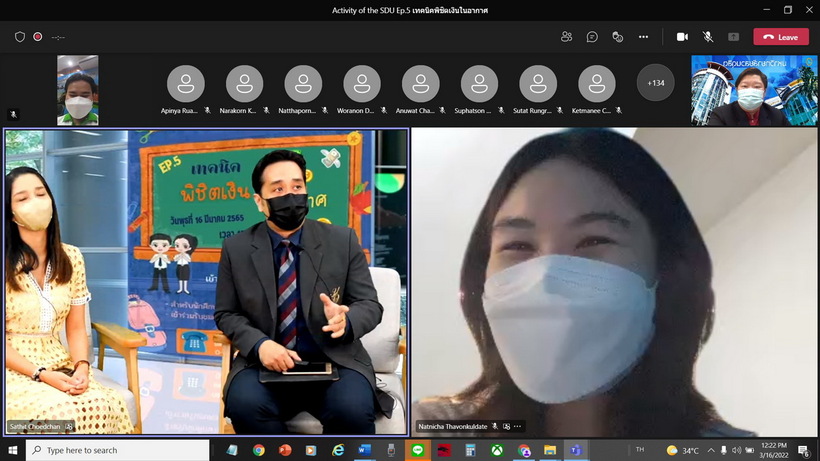Open the reactions icon in the toolbar

[617, 37]
